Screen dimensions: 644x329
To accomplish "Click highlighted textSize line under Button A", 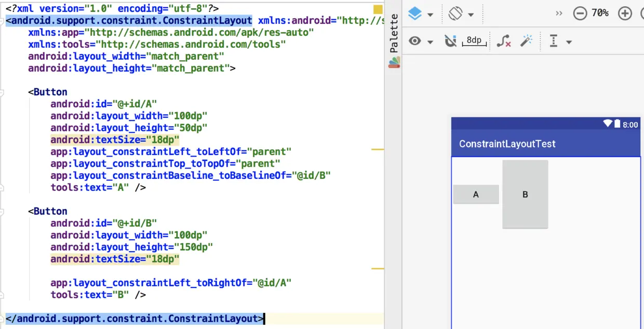I will click(x=115, y=140).
